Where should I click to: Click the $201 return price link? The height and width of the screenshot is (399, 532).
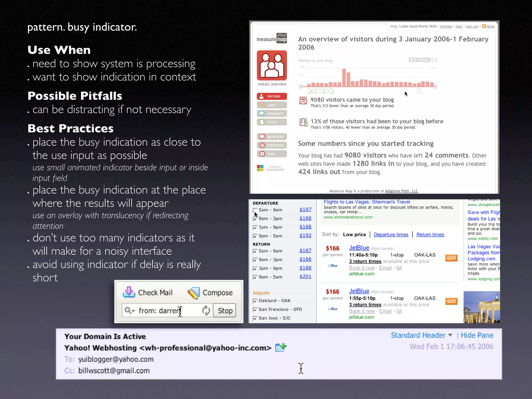(305, 276)
